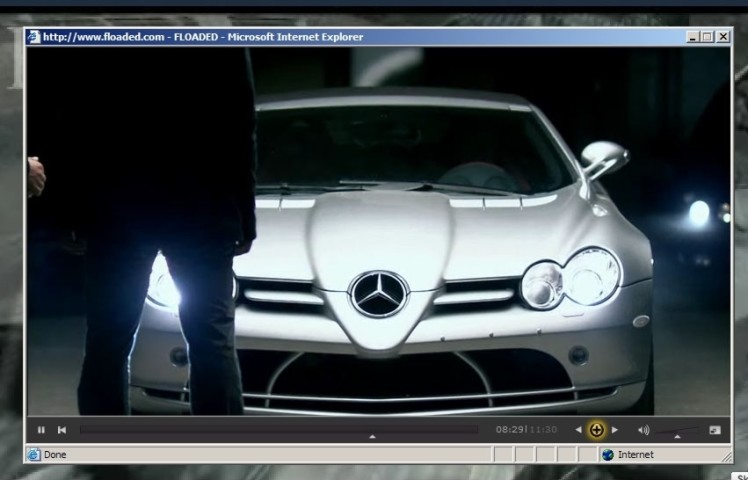The image size is (748, 480).
Task: Close the FLOADED Internet Explorer window
Action: [x=723, y=37]
